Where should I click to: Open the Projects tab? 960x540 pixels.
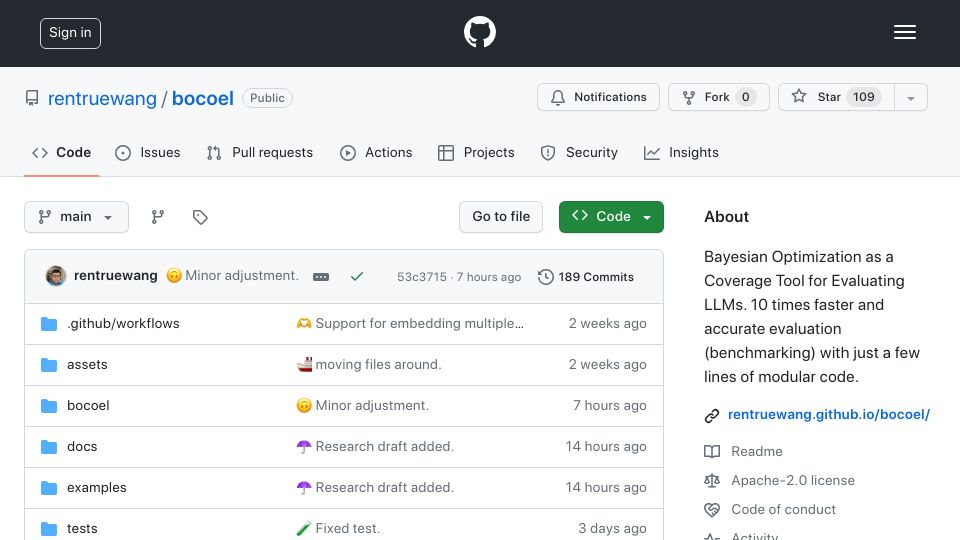(x=476, y=152)
